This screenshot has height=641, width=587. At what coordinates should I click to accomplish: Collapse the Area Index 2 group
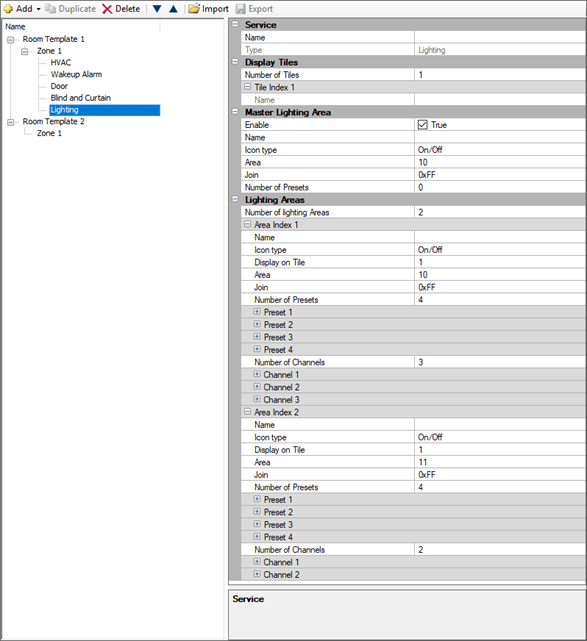point(247,411)
